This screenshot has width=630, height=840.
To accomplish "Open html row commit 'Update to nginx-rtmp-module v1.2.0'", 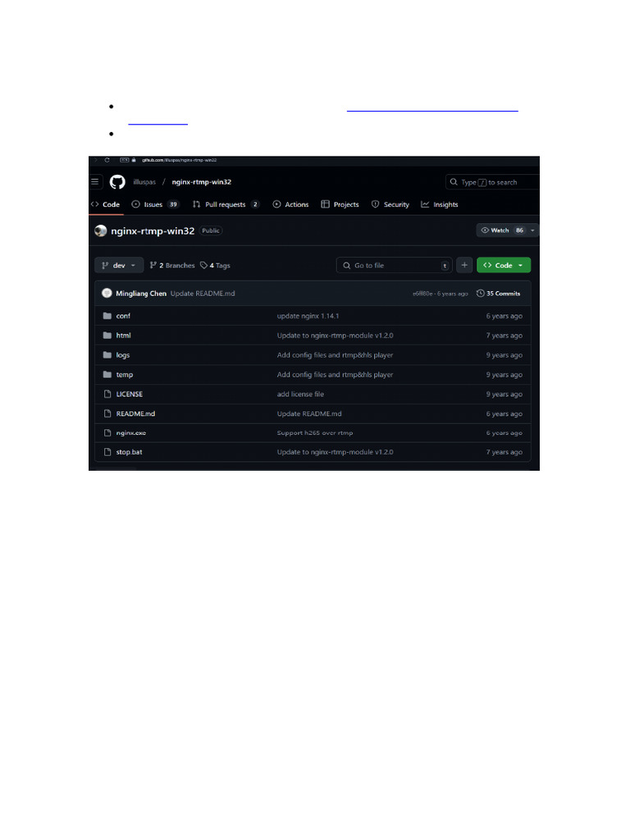I will 335,336.
